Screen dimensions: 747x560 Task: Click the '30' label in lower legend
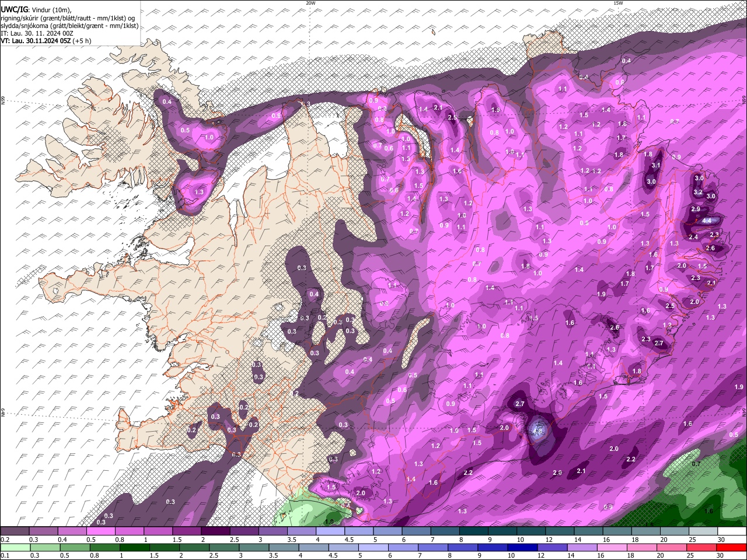pyautogui.click(x=721, y=556)
